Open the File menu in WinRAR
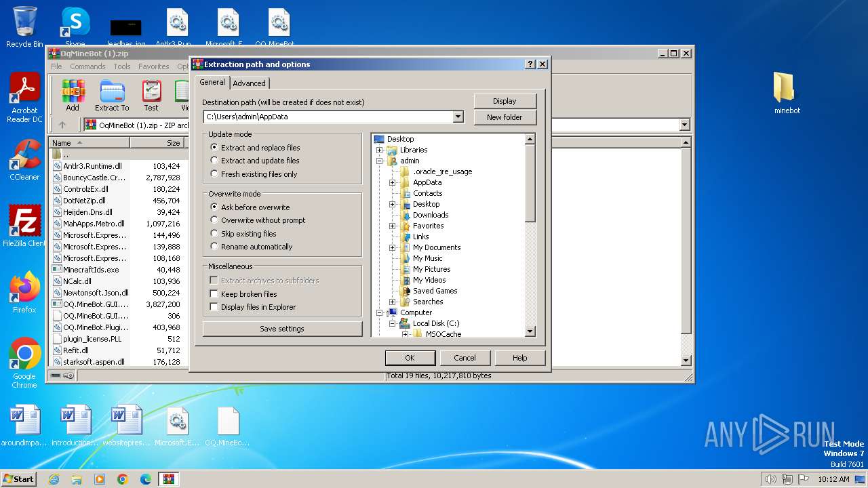 click(56, 66)
